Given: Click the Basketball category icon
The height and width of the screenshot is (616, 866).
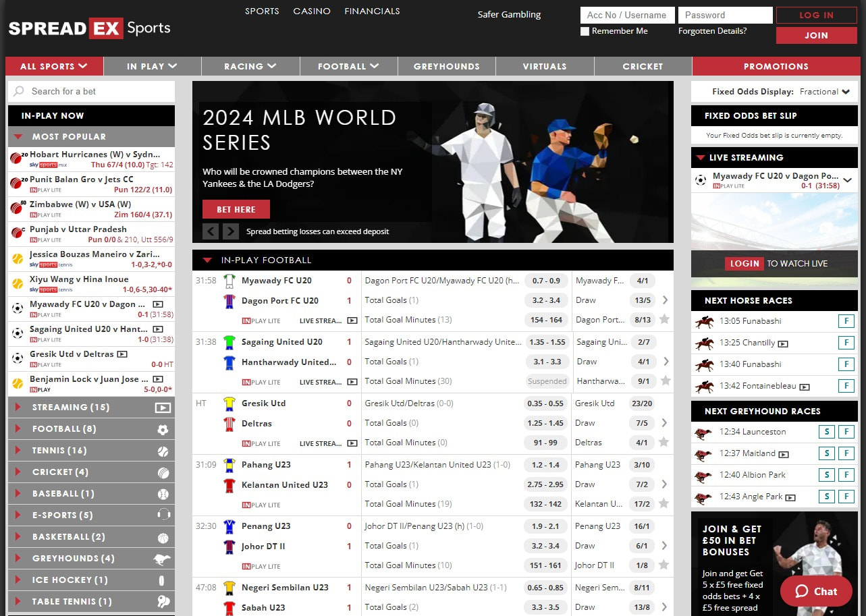Looking at the screenshot, I should pyautogui.click(x=163, y=537).
